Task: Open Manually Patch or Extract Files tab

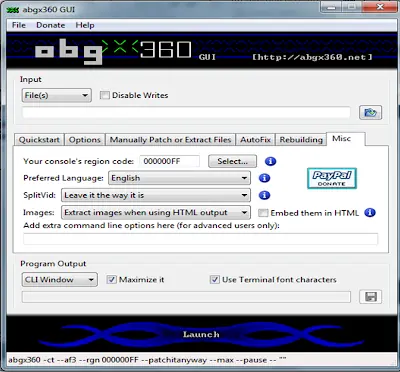Action: point(170,140)
